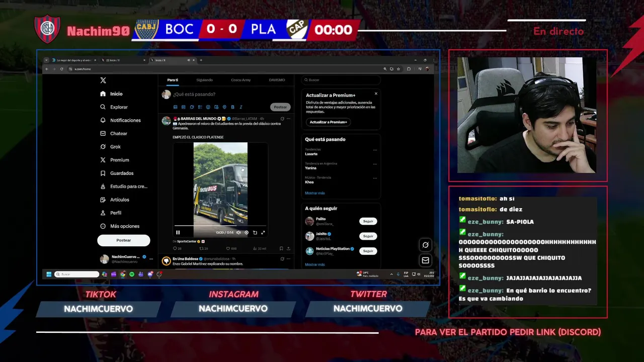
Task: Click Seguir button for Jaisito
Action: pos(368,236)
